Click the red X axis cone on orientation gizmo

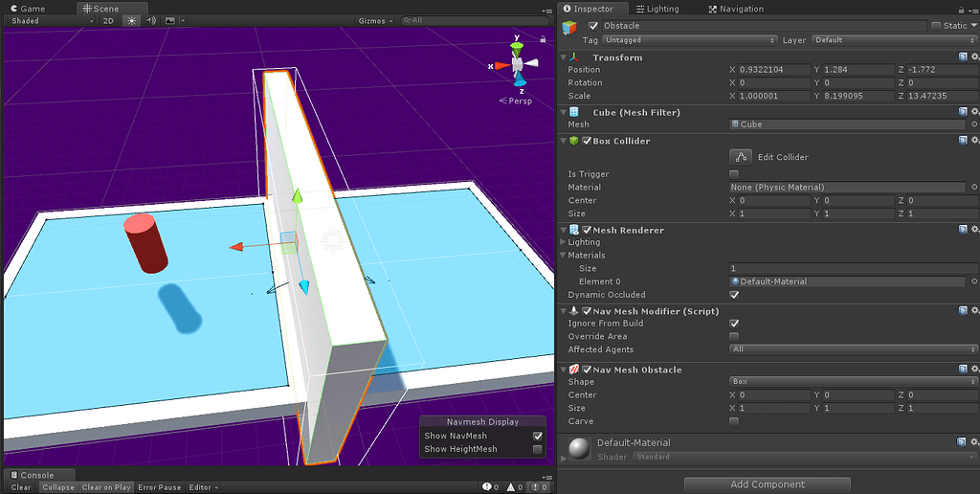coord(501,65)
